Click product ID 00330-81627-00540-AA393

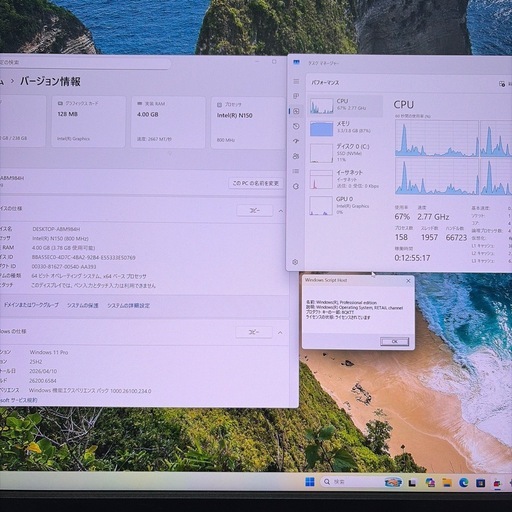pos(64,267)
